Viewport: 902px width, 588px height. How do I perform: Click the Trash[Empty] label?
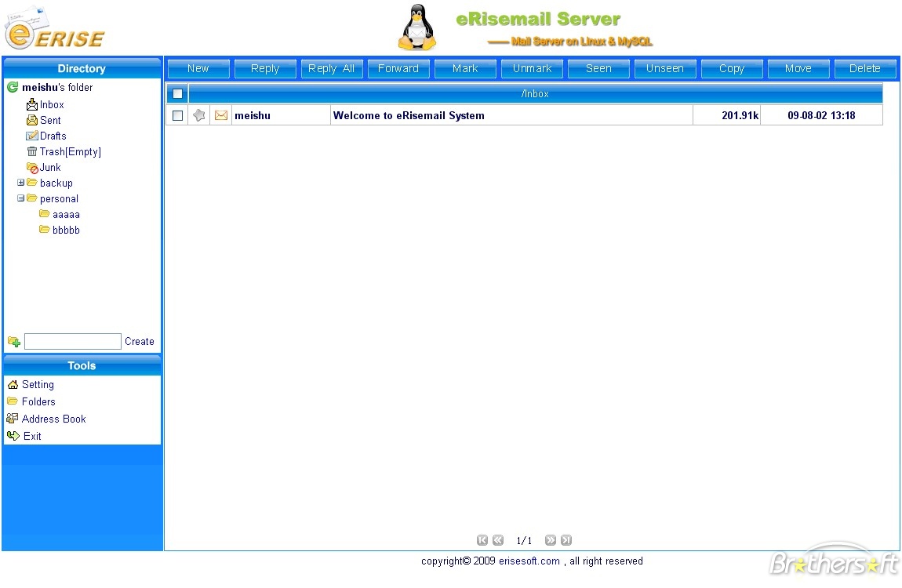[x=70, y=152]
